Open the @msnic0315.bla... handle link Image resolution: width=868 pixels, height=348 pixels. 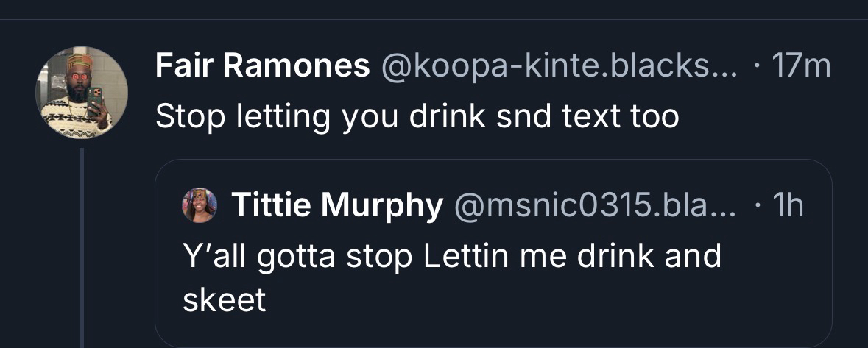[596, 206]
